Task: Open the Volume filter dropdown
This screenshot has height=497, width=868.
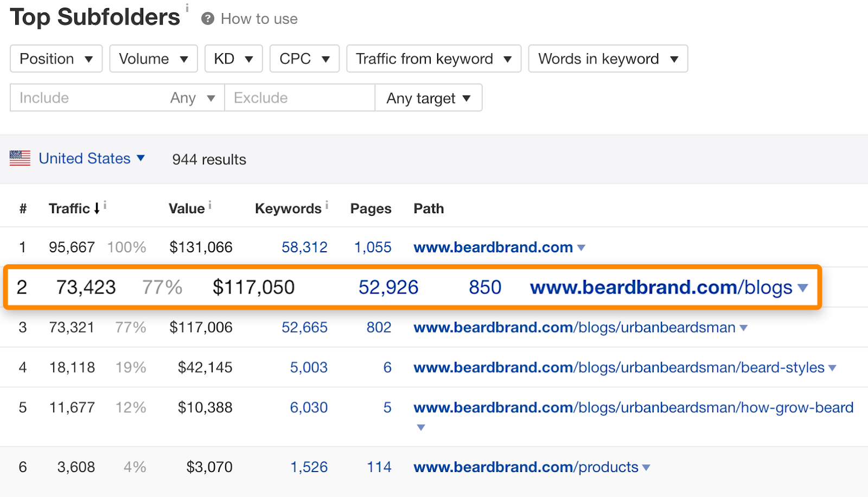Action: click(x=154, y=59)
